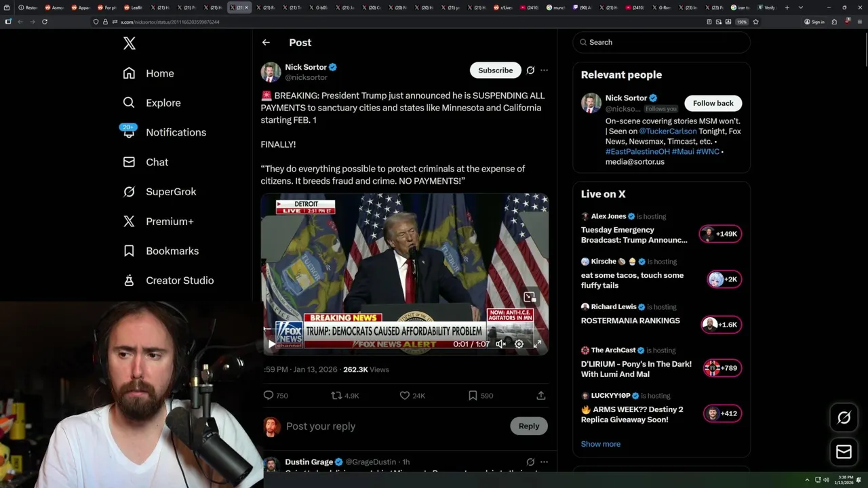Open Creator Studio in the sidebar

click(x=168, y=281)
